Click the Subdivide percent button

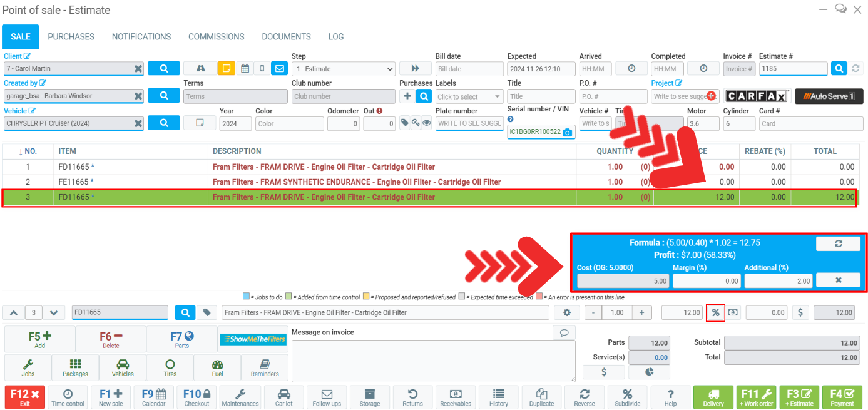point(627,397)
